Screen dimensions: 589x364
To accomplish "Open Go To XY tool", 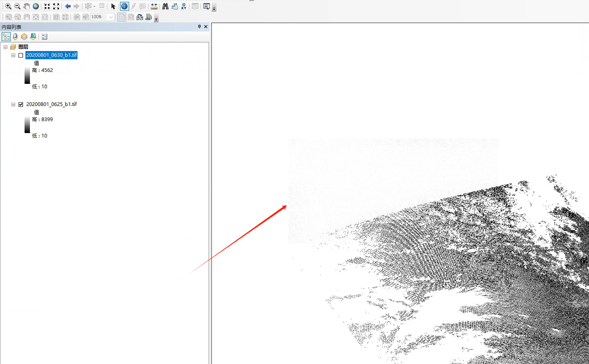I will pos(184,6).
